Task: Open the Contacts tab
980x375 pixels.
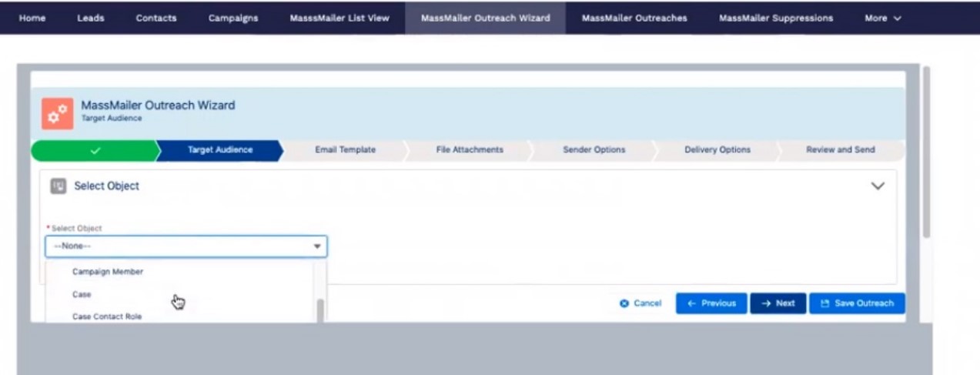Action: (x=156, y=18)
